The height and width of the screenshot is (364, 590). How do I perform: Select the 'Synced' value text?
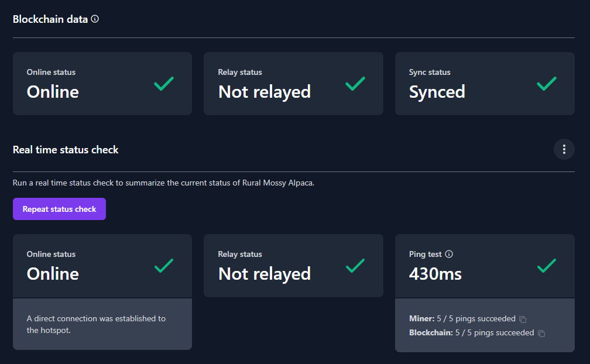(x=437, y=92)
